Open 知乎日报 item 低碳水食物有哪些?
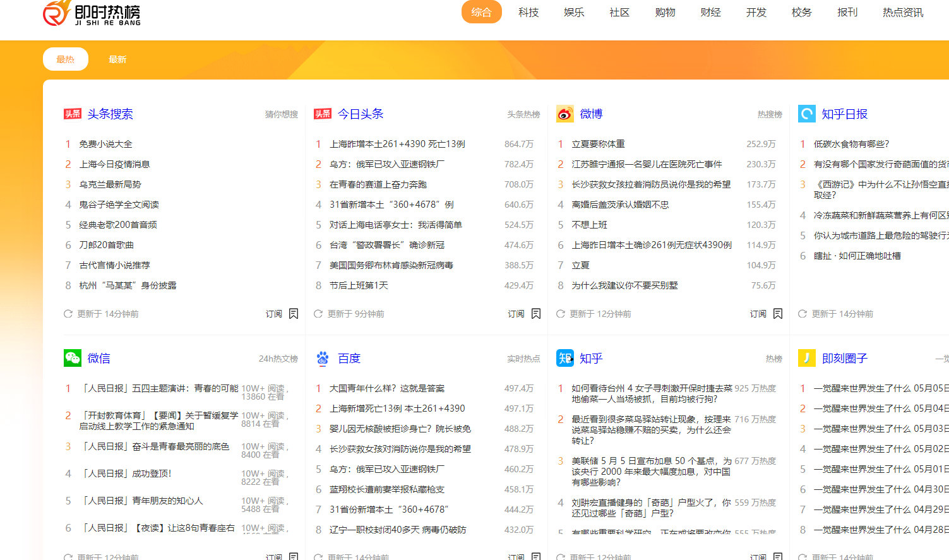This screenshot has width=949, height=560. (x=851, y=144)
